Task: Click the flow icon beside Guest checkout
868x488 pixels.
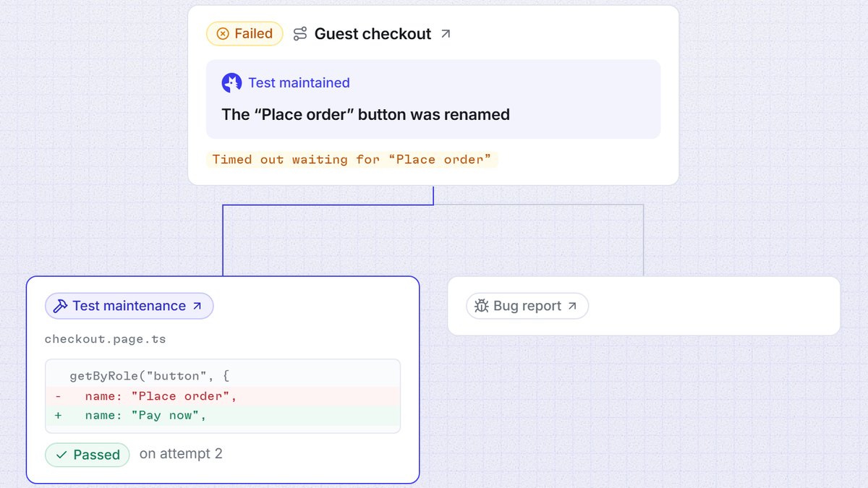Action: pos(300,34)
